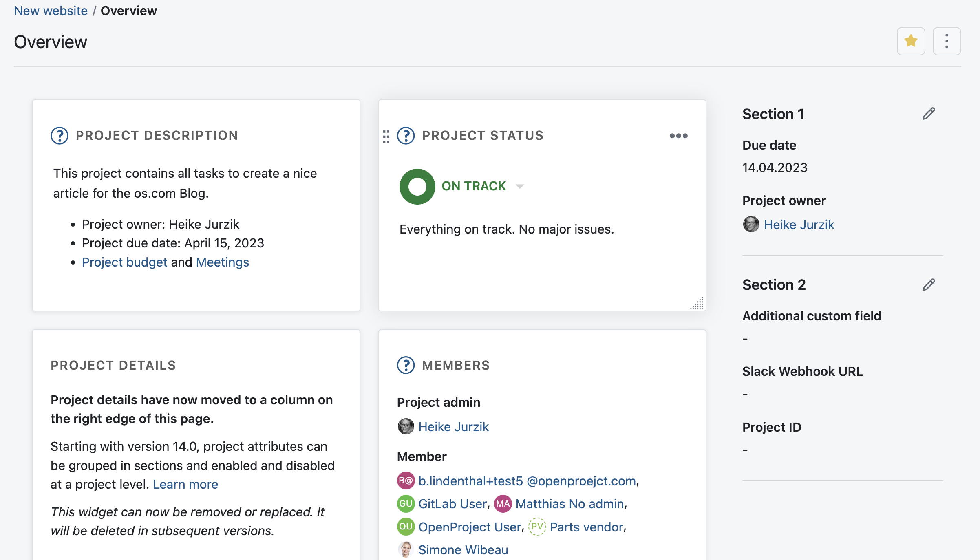The width and height of the screenshot is (980, 560).
Task: Click the Project budget hyperlink
Action: 124,262
